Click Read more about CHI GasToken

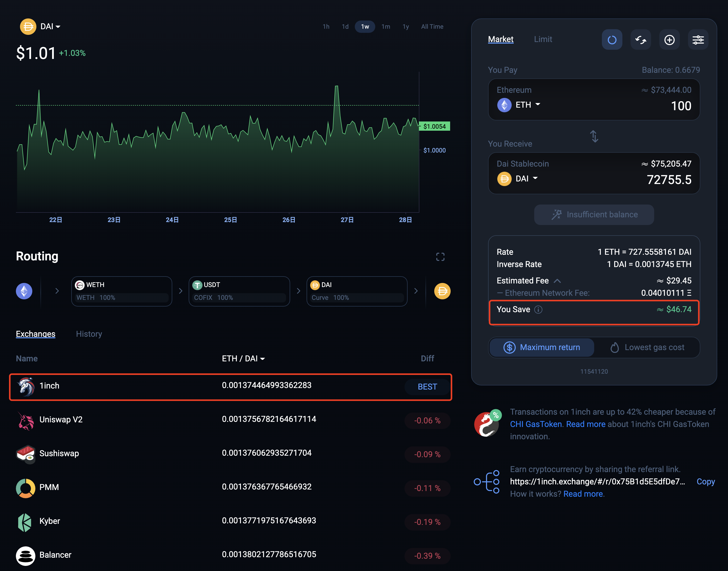585,424
